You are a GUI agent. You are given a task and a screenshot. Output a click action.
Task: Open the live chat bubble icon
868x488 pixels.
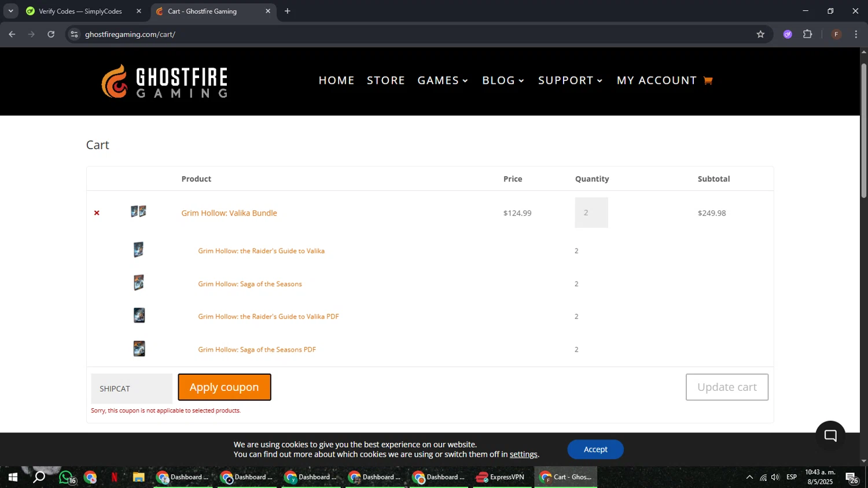(x=830, y=435)
